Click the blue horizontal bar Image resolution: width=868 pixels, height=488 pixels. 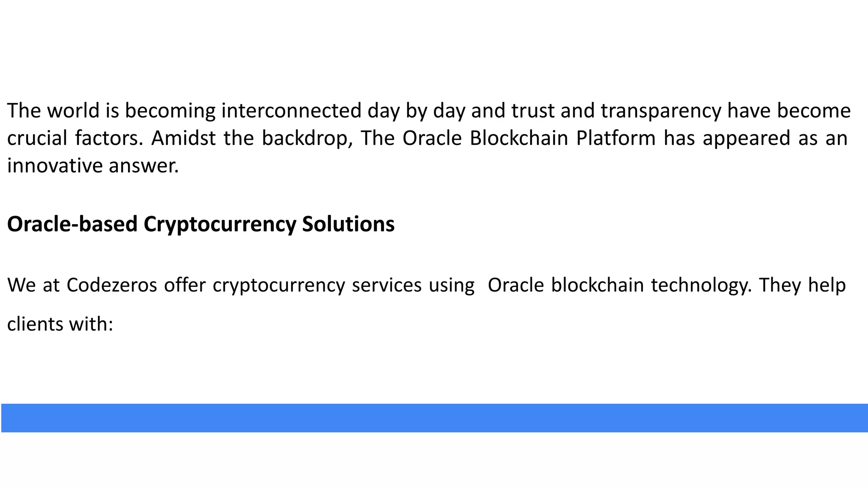(x=434, y=418)
